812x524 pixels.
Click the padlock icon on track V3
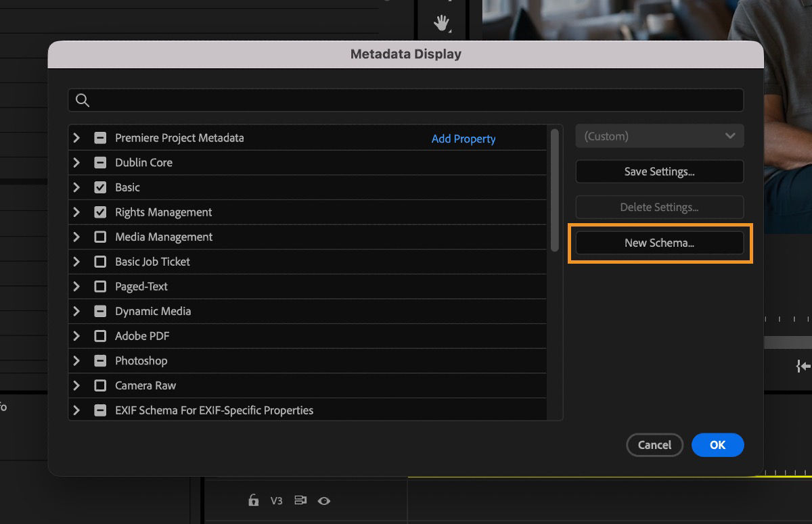[254, 501]
